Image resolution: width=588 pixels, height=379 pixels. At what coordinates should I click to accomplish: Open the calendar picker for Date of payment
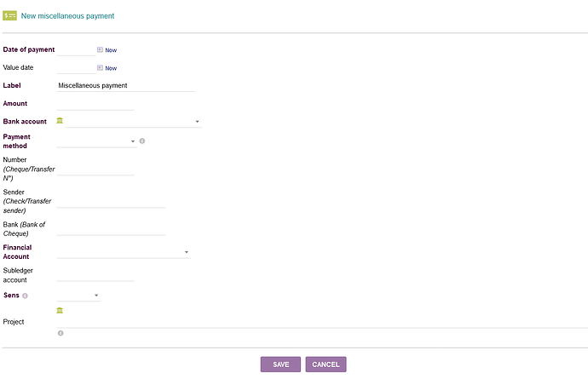coord(100,50)
